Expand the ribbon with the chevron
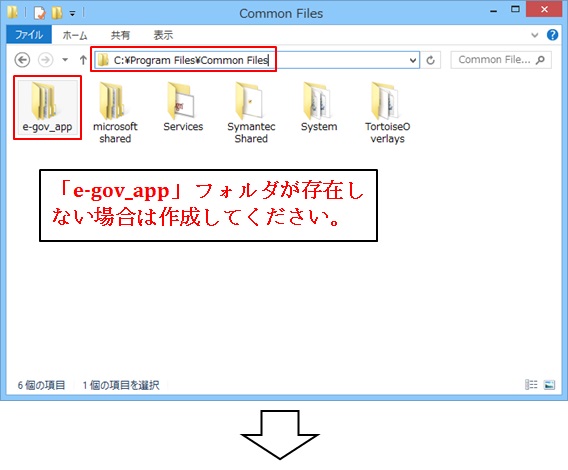 (535, 35)
